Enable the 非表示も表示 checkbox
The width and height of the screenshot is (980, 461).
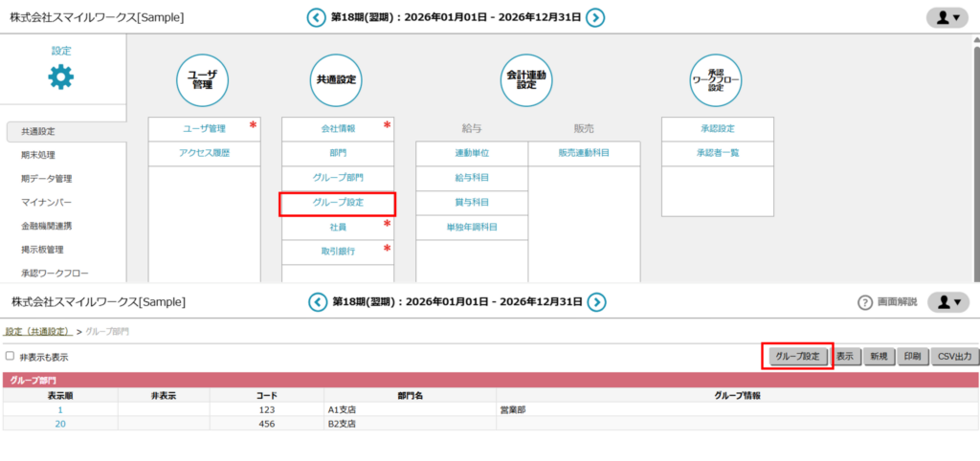11,356
